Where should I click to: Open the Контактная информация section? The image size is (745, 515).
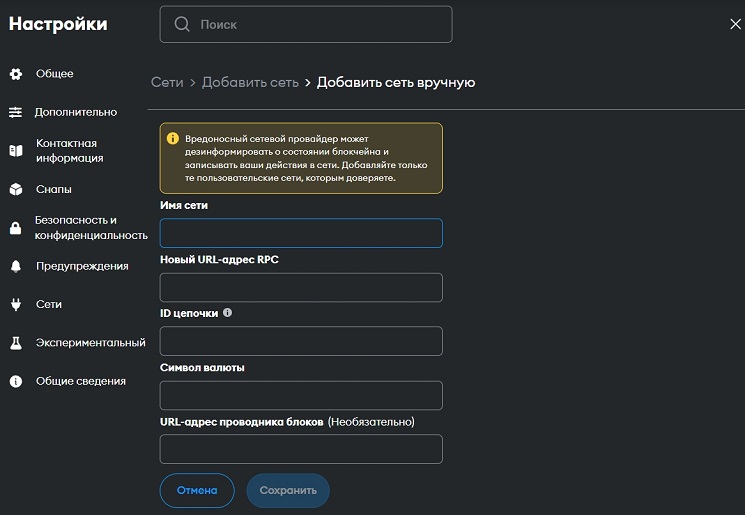(69, 151)
